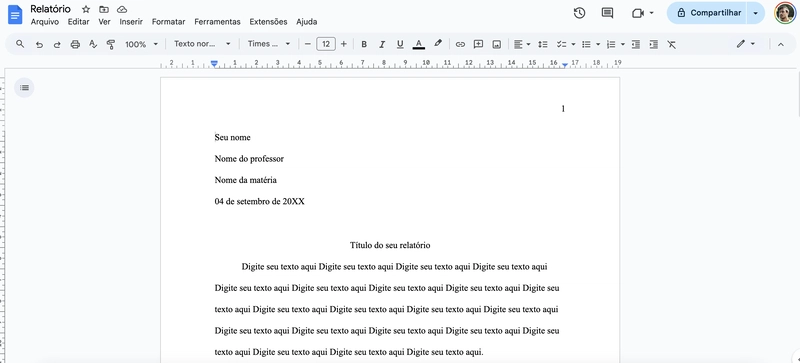Expand the numbered list options arrow
Image resolution: width=800 pixels, height=363 pixels.
[623, 44]
